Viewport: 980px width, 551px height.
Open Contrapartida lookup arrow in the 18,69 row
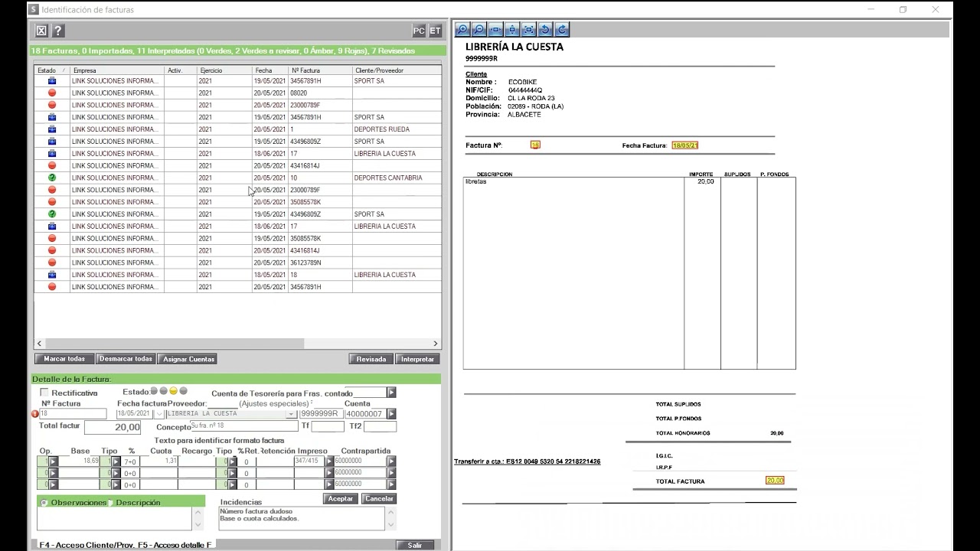pos(393,461)
